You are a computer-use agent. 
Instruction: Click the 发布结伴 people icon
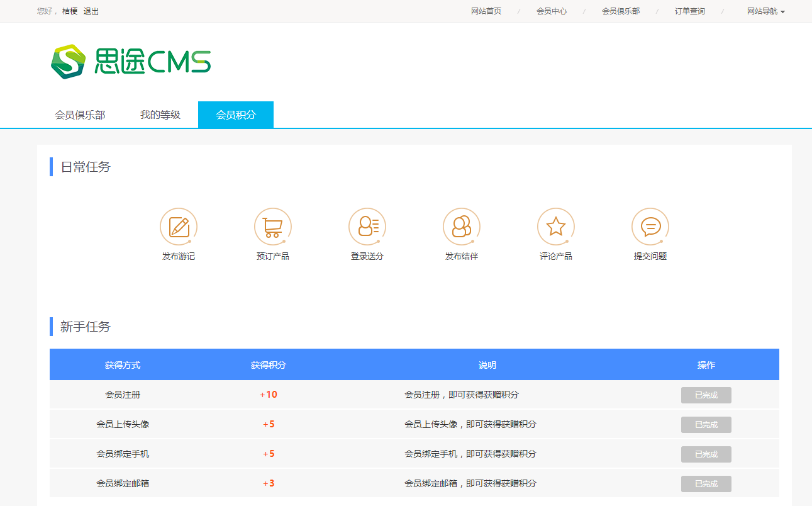462,227
